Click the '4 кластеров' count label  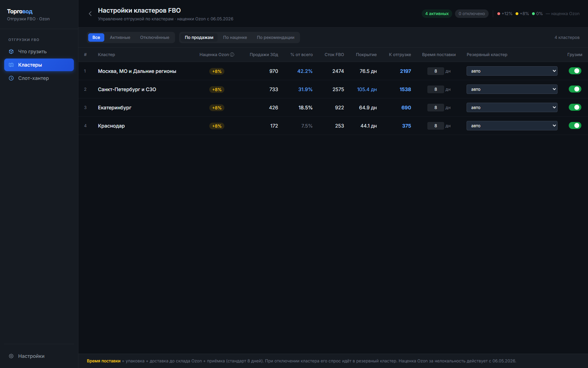pos(567,38)
